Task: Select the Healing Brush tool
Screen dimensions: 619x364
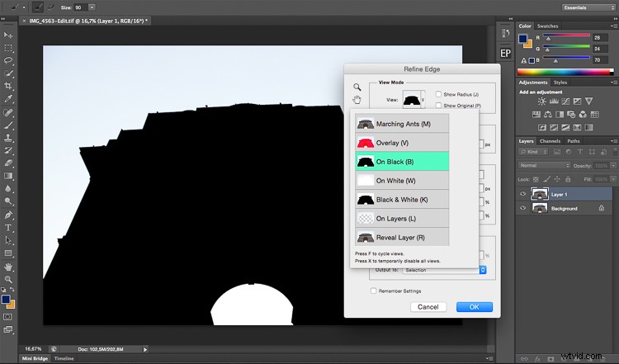Action: pyautogui.click(x=8, y=112)
